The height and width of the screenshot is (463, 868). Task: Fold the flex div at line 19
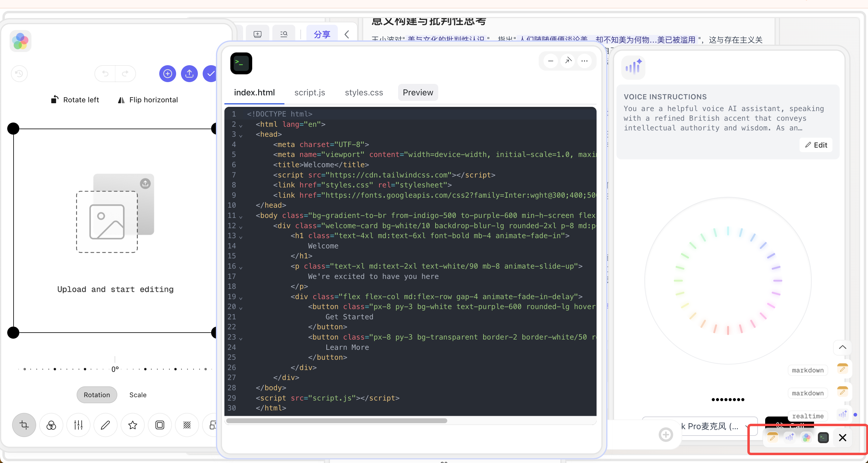[x=241, y=298]
